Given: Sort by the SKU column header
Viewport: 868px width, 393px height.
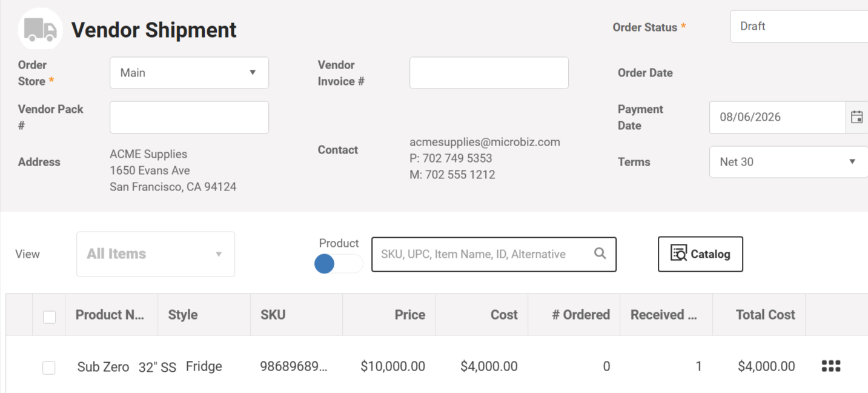Looking at the screenshot, I should coord(273,315).
